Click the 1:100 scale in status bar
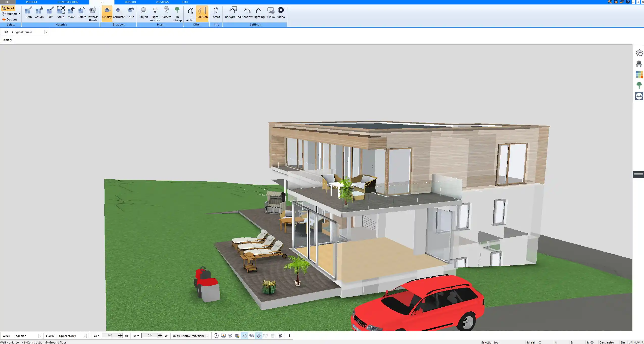 (590, 342)
